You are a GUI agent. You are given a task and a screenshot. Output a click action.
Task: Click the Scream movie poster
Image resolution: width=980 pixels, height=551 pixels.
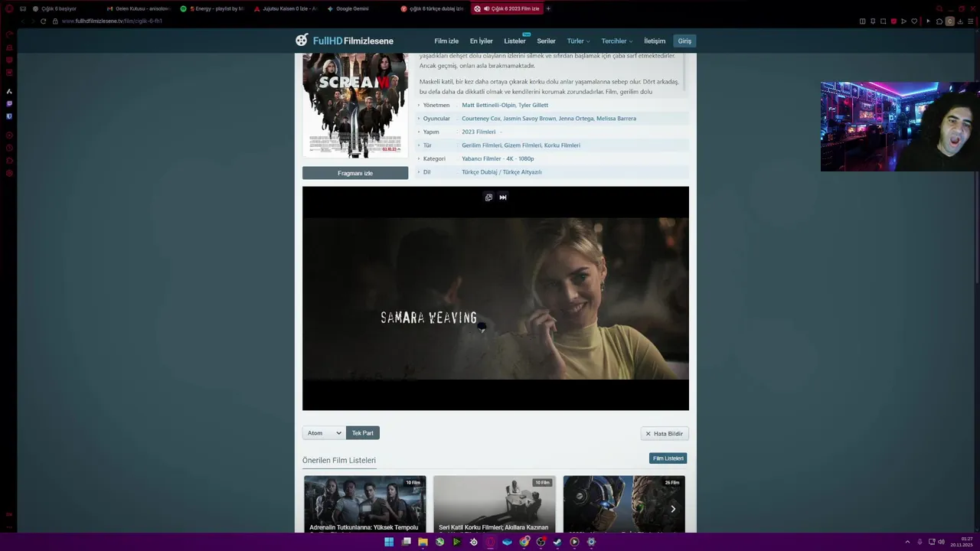pyautogui.click(x=355, y=106)
